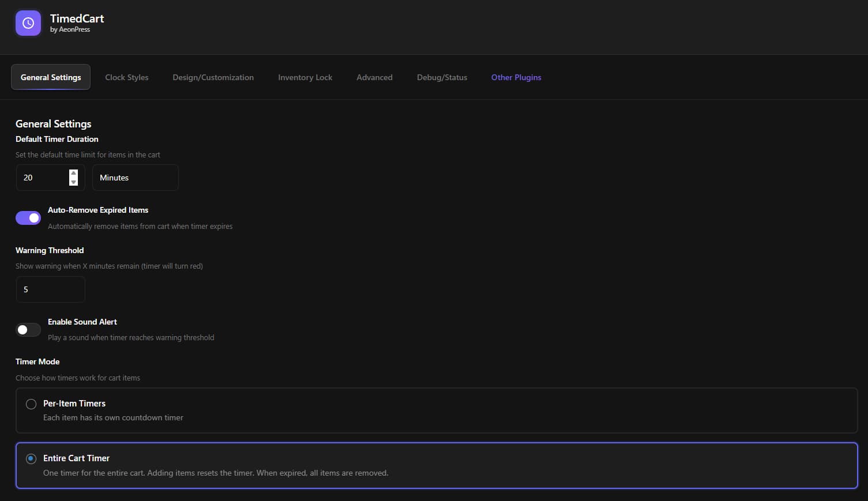Open the Minutes time unit dropdown

point(135,178)
